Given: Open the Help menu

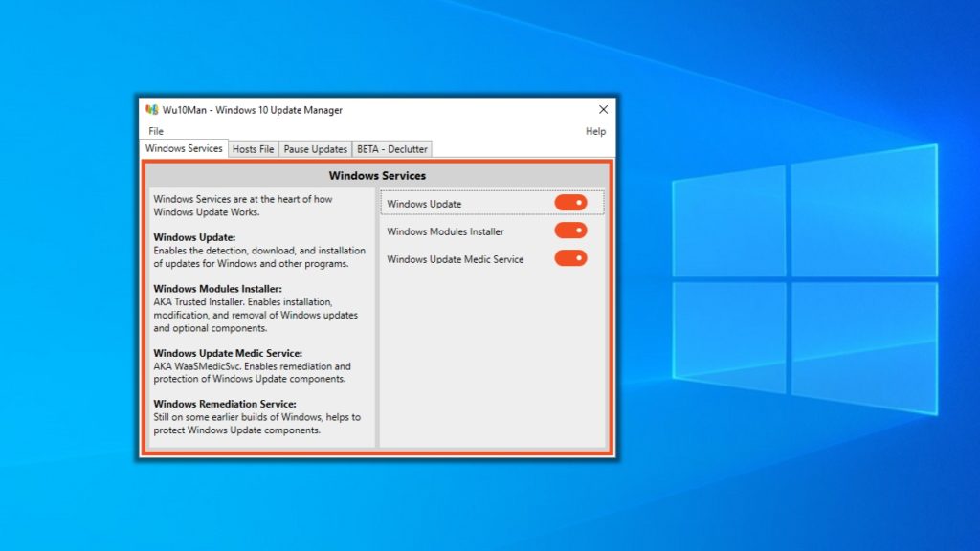Looking at the screenshot, I should 594,131.
